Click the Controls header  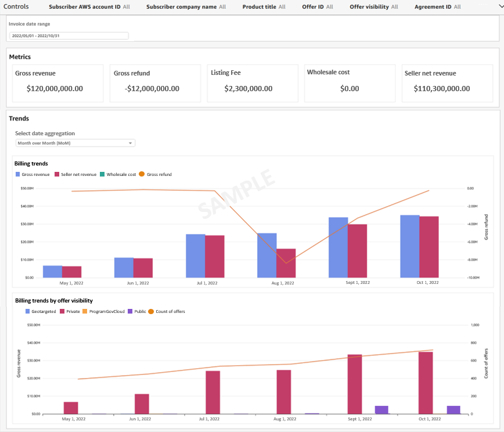17,7
